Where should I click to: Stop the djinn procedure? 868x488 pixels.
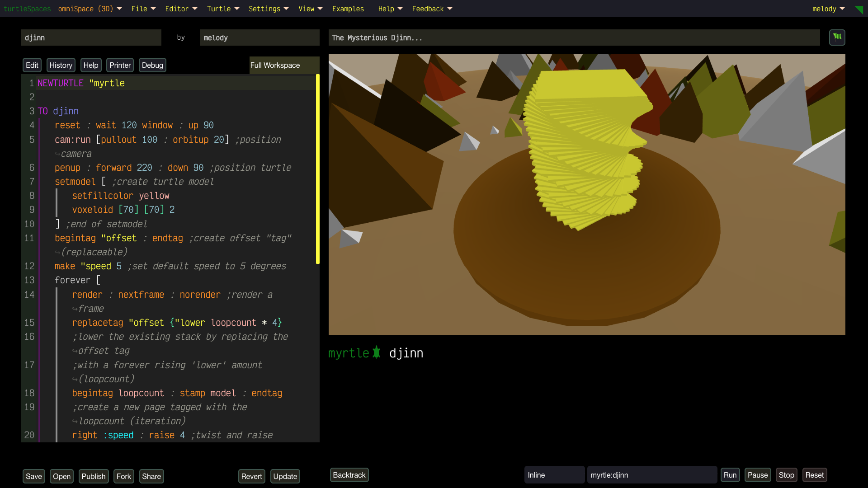[x=786, y=475]
